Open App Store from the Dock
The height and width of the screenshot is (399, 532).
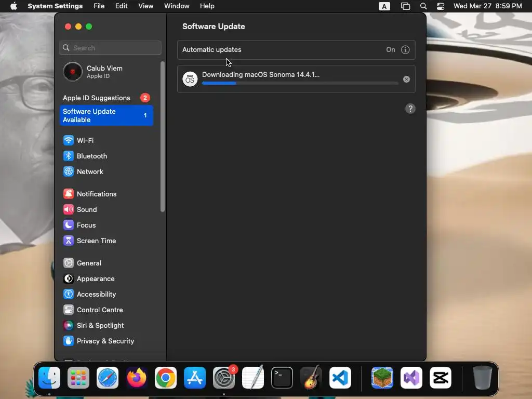(195, 378)
